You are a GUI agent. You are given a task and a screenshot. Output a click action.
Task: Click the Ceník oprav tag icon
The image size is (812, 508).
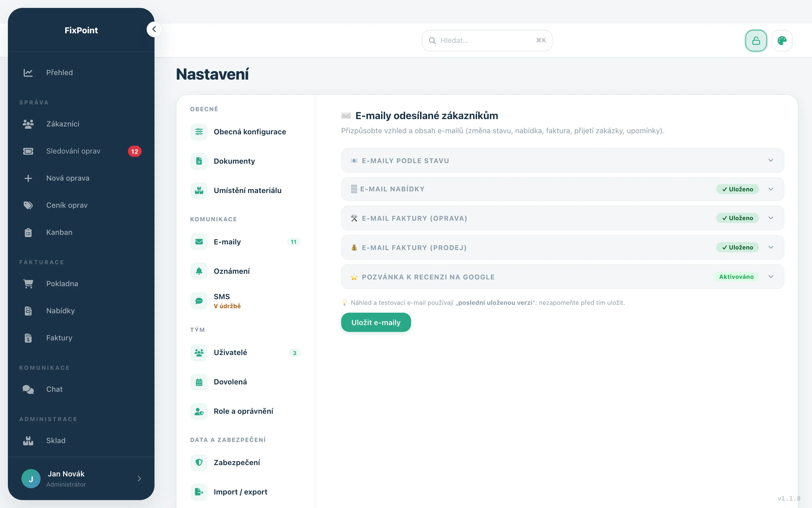click(28, 205)
